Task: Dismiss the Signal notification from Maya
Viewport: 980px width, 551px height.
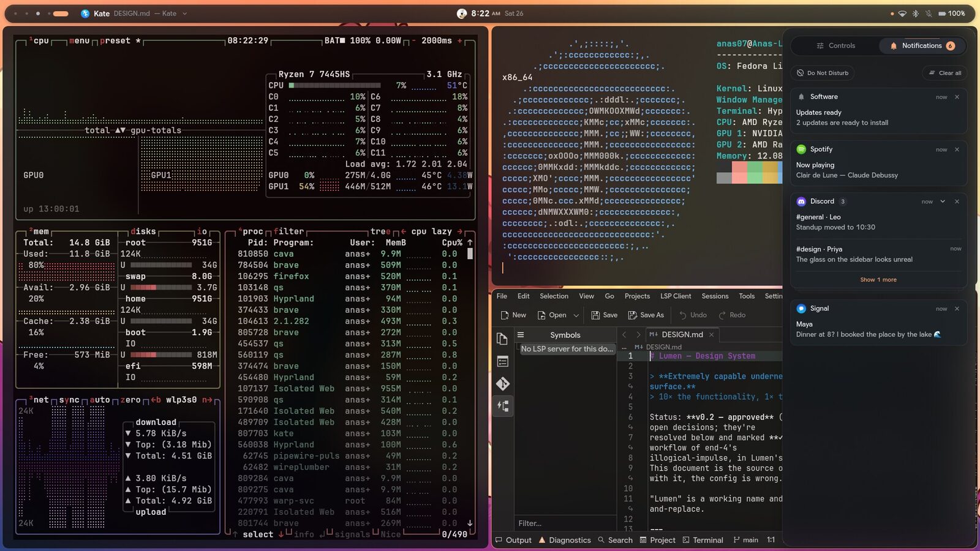Action: click(957, 309)
